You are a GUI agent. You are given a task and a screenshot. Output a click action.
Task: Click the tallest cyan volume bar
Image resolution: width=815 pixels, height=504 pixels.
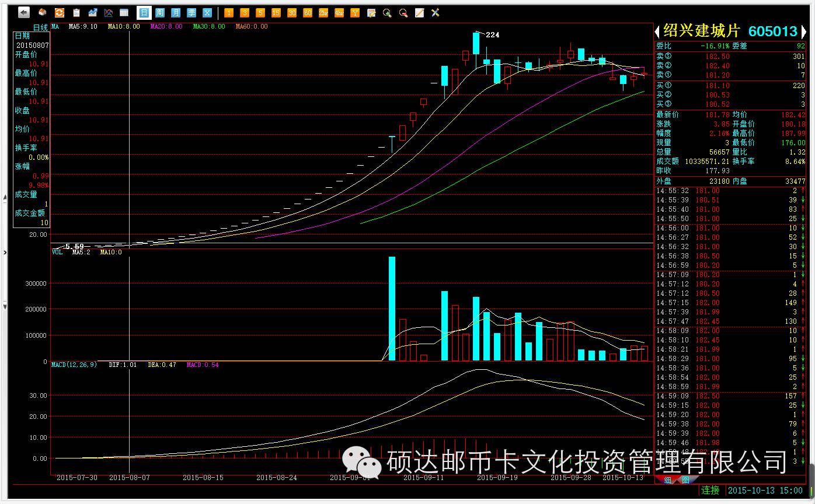392,309
